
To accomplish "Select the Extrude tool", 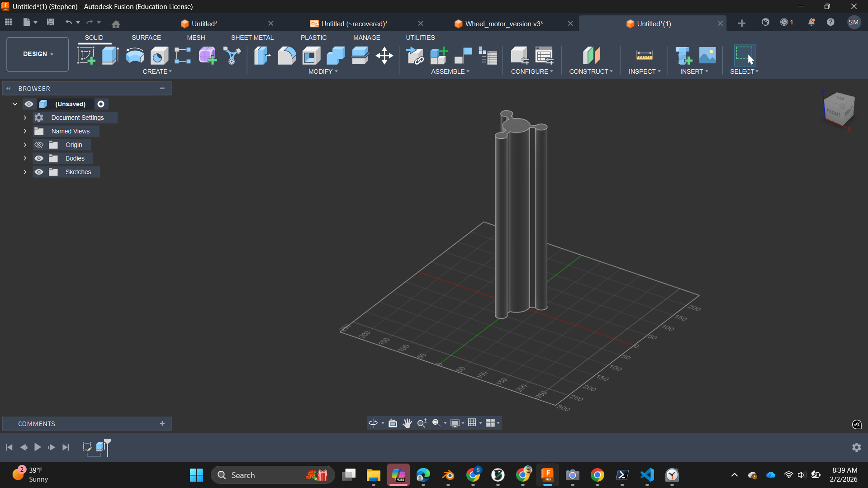I will click(110, 56).
